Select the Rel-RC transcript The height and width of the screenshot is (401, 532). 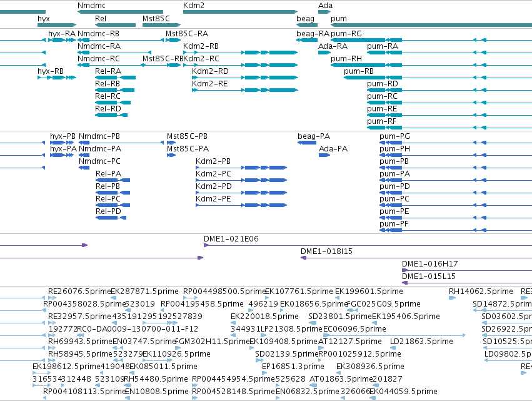(x=113, y=103)
